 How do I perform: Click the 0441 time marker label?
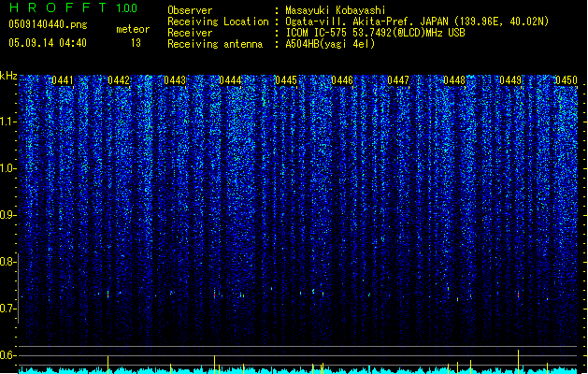coord(63,80)
